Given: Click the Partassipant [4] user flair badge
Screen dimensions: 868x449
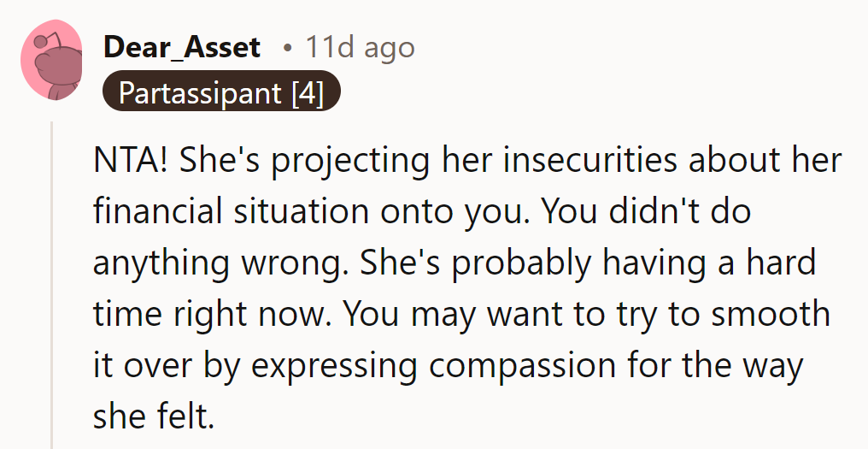Looking at the screenshot, I should [x=221, y=92].
